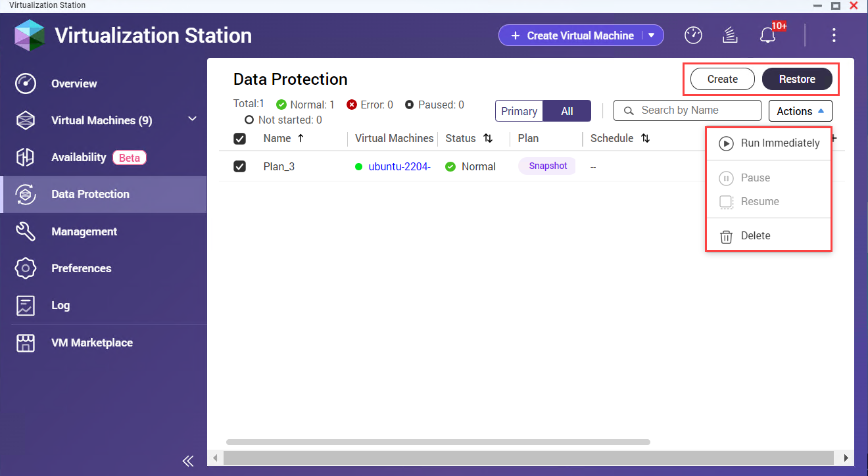Open the ubuntu-2204 virtual machine link

(399, 167)
